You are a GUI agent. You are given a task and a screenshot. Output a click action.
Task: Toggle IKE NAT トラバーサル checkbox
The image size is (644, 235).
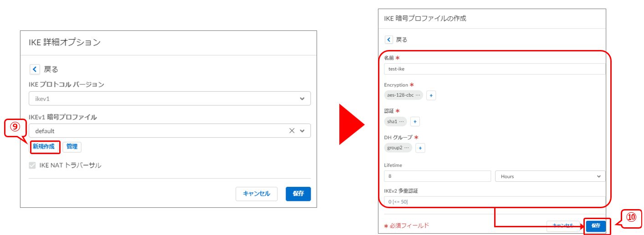[x=32, y=165]
